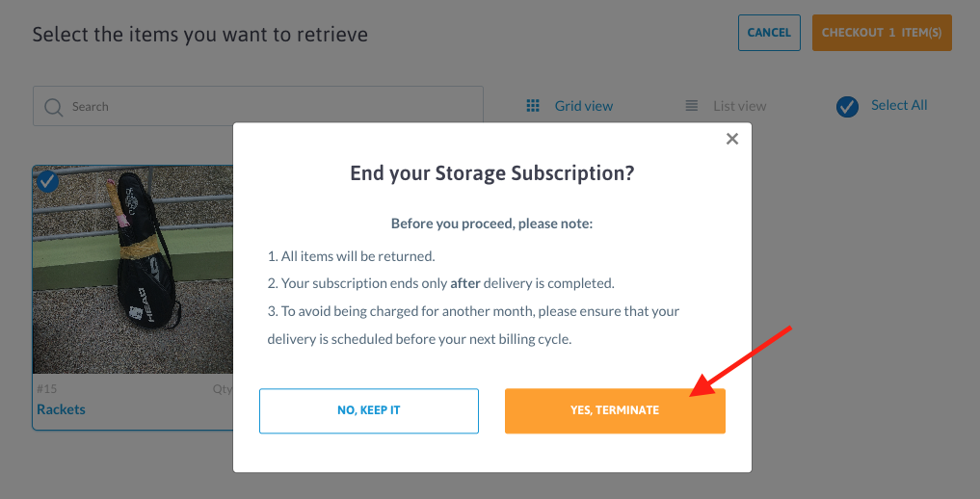Click the #15 item number label

[47, 389]
